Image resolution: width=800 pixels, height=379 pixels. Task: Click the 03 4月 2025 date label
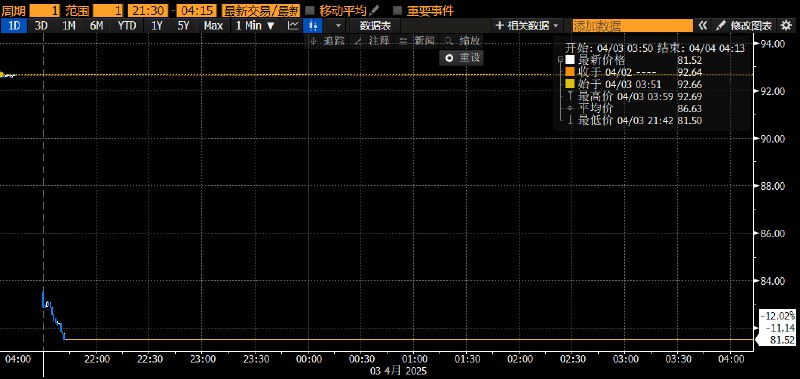click(x=398, y=371)
